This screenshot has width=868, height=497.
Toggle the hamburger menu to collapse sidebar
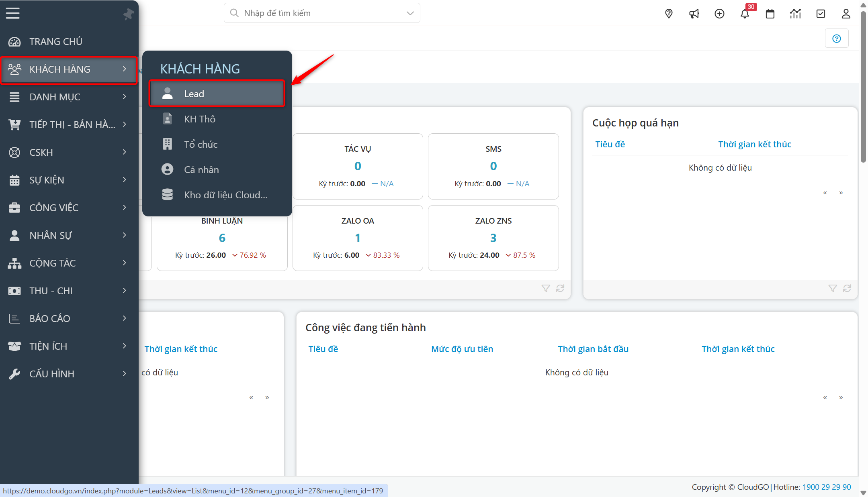12,12
